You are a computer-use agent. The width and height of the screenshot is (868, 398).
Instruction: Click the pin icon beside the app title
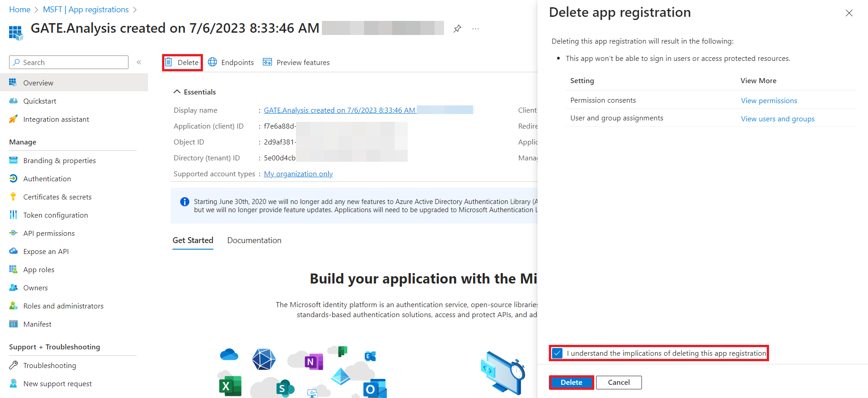point(457,29)
